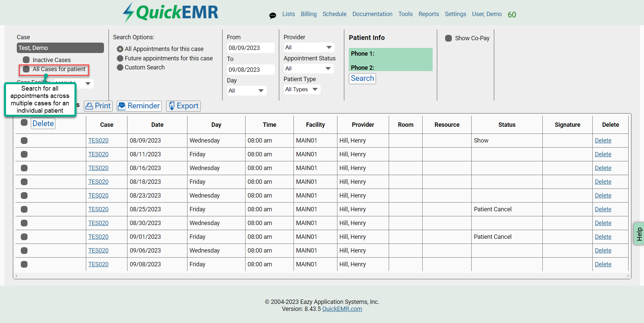The image size is (644, 323).
Task: Open the Documentation menu
Action: (372, 14)
